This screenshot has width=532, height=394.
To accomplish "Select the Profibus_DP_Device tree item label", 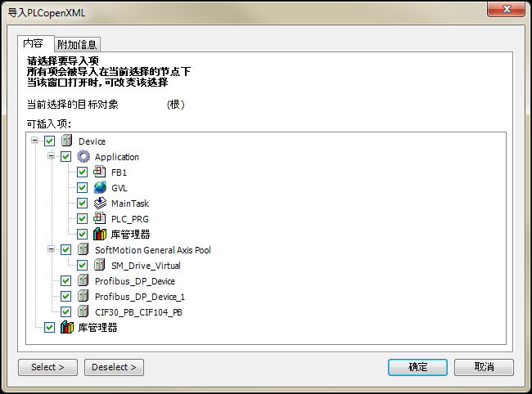I will pyautogui.click(x=135, y=281).
